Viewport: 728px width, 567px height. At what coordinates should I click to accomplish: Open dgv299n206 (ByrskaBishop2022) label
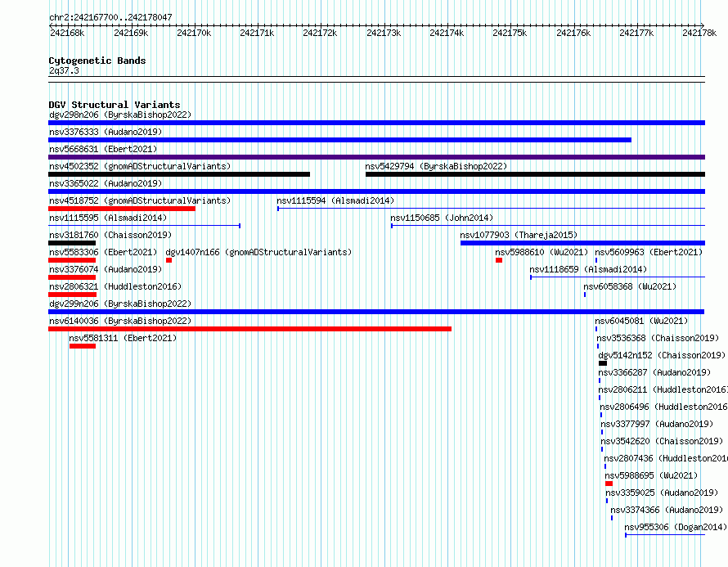(120, 304)
